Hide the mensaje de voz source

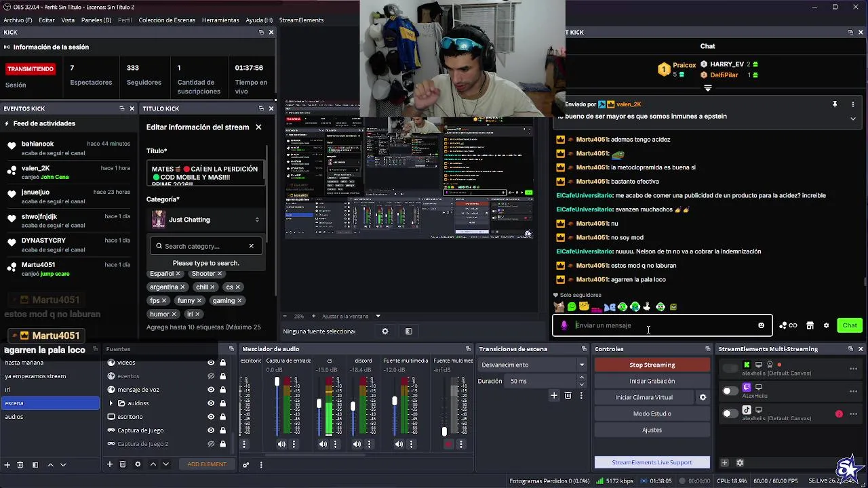coord(211,390)
